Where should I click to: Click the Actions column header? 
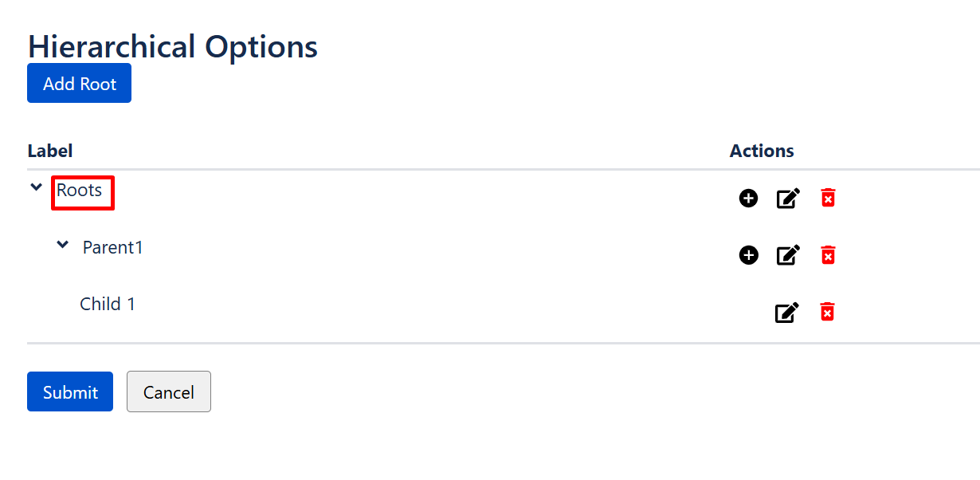coord(761,150)
